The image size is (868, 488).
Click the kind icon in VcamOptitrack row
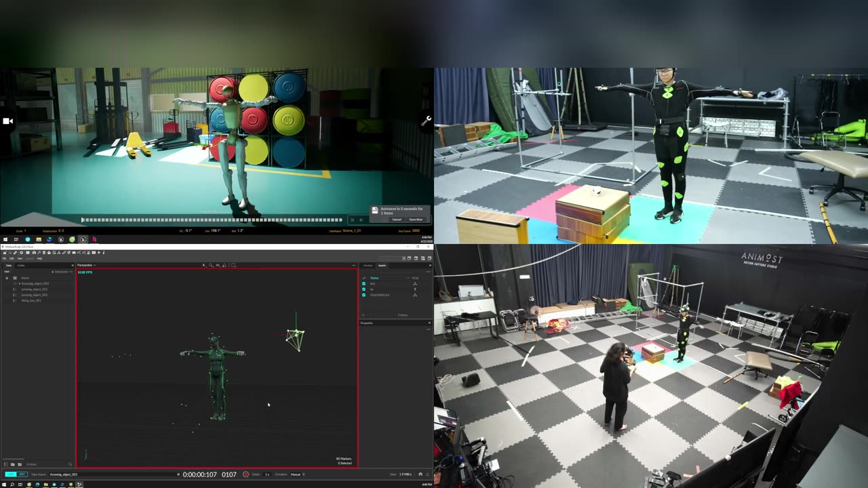[415, 295]
